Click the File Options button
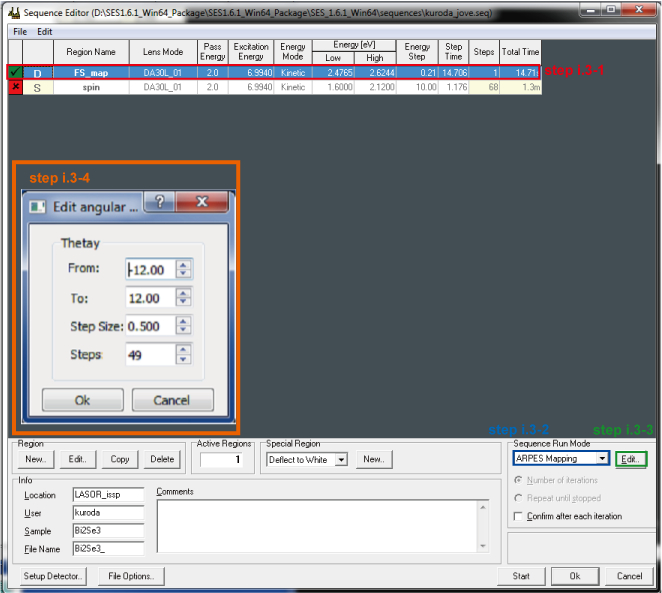662x593 pixels. click(x=131, y=576)
